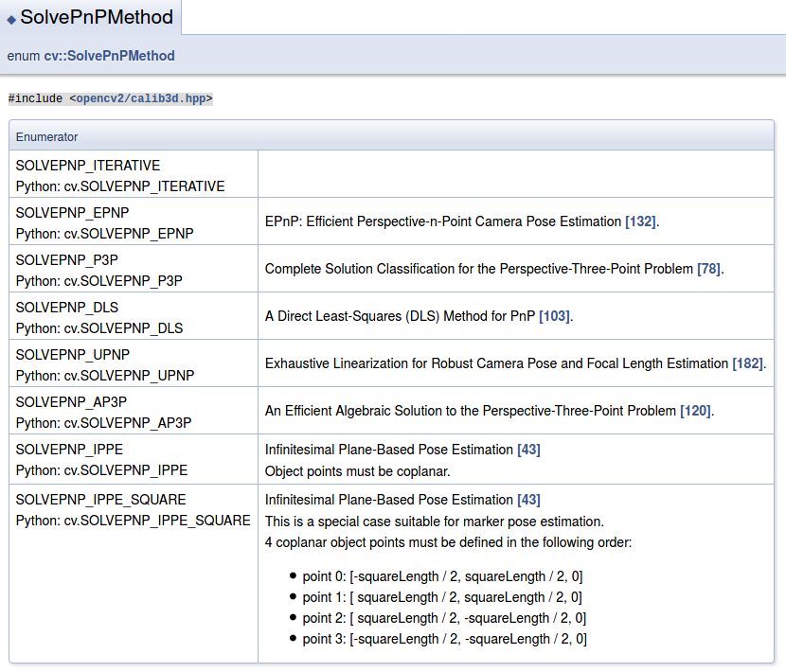786x672 pixels.
Task: Click the diamond bullet beside SolvePnPMethod heading
Action: pos(11,20)
